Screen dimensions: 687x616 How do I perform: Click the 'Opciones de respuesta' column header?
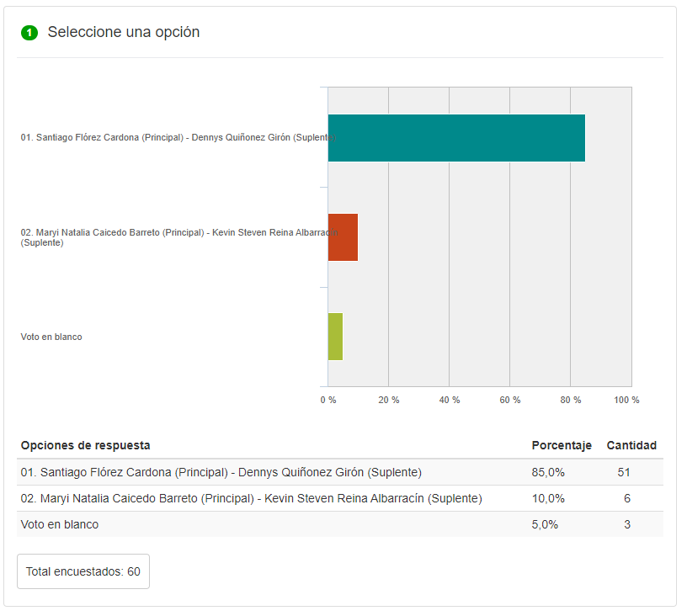click(x=85, y=445)
